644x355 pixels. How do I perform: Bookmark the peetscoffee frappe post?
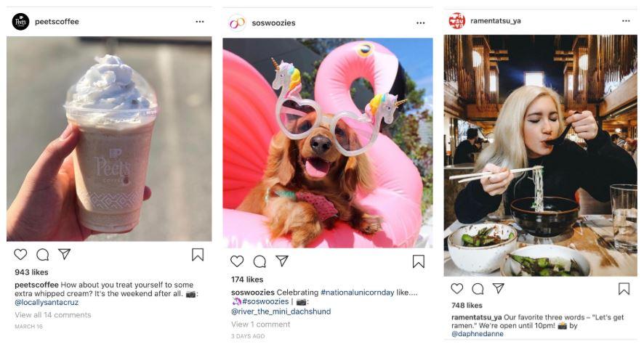[x=198, y=255]
